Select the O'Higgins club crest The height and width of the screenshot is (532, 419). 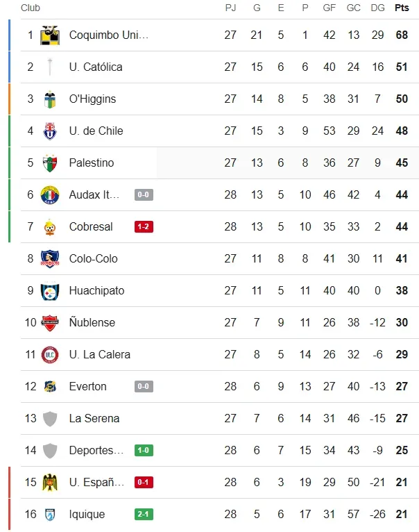coord(50,99)
